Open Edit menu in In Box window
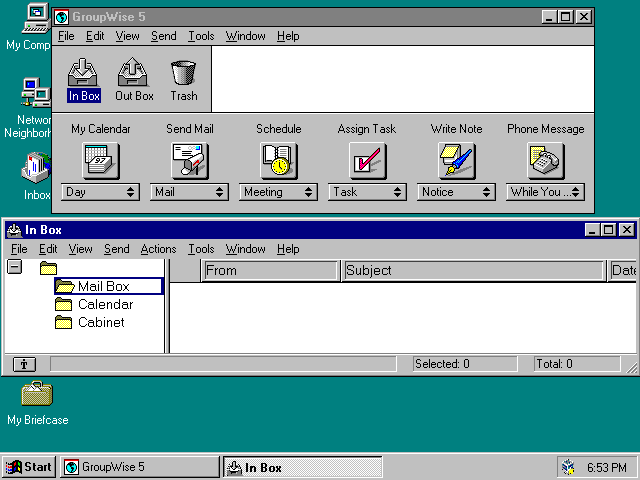Screen dimensions: 640x480 [48, 249]
